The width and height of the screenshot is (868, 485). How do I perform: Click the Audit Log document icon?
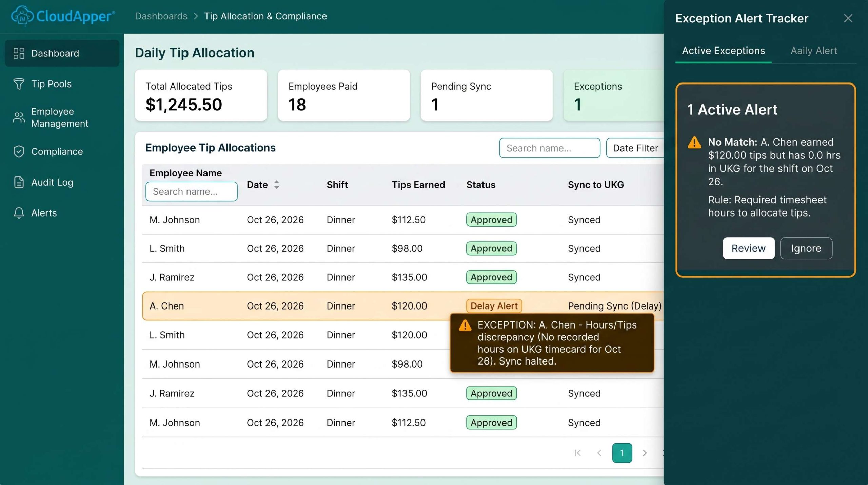pyautogui.click(x=19, y=182)
